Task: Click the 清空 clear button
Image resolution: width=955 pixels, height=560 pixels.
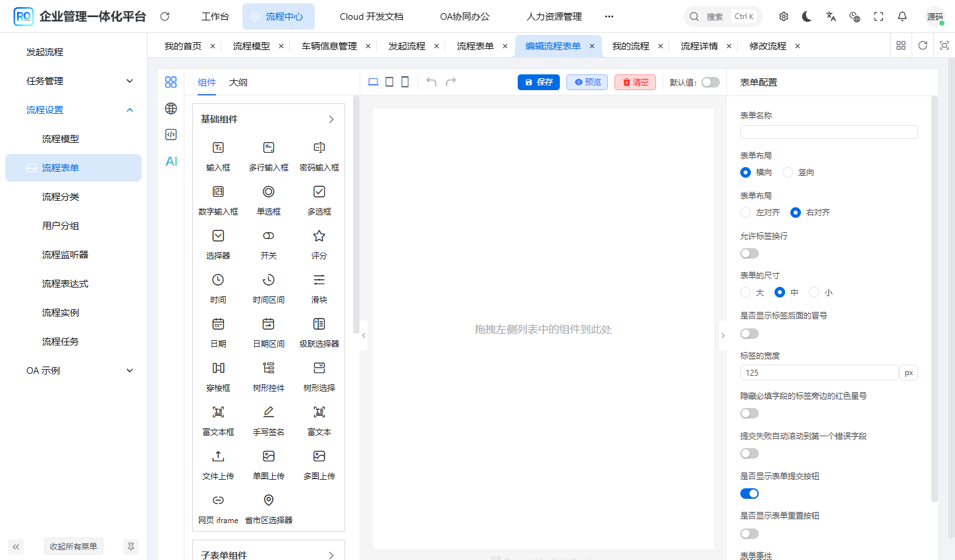Action: [635, 82]
